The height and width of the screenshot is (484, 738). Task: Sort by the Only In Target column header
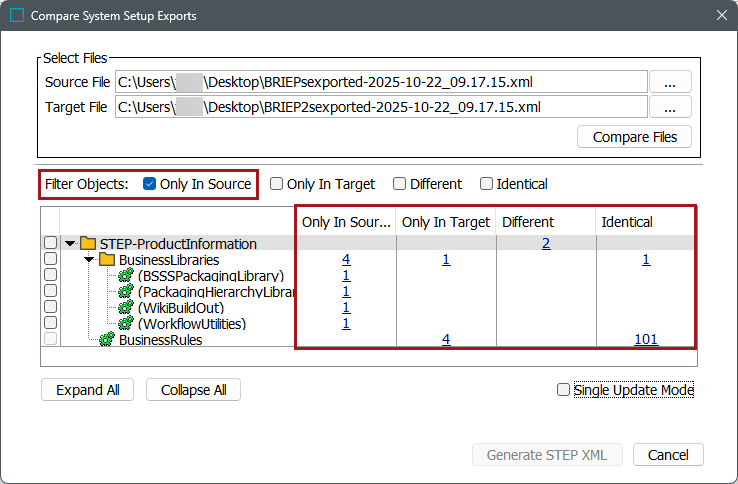[446, 222]
